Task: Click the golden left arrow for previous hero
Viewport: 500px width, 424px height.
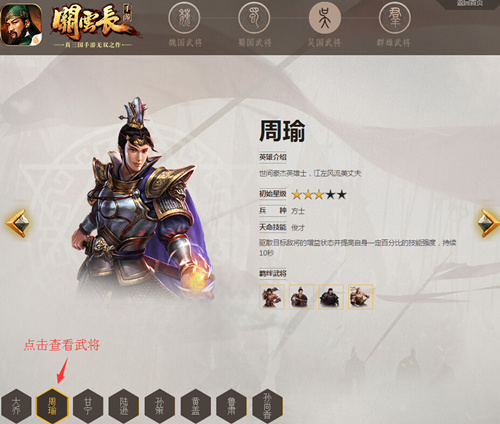Action: 16,223
